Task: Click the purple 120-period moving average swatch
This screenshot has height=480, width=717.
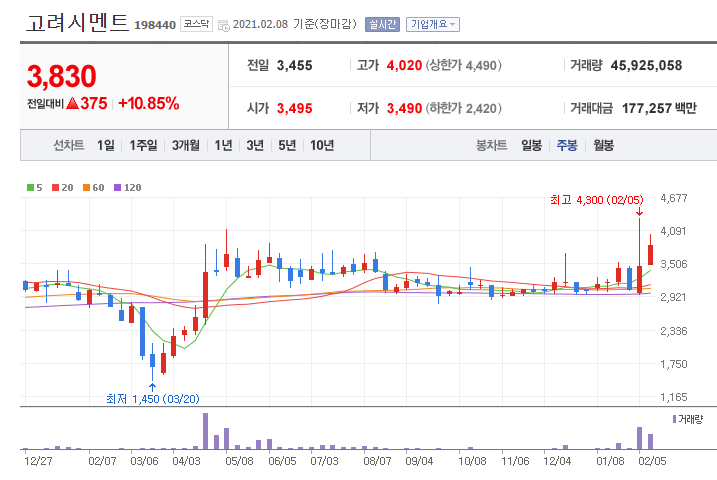Action: (x=118, y=187)
